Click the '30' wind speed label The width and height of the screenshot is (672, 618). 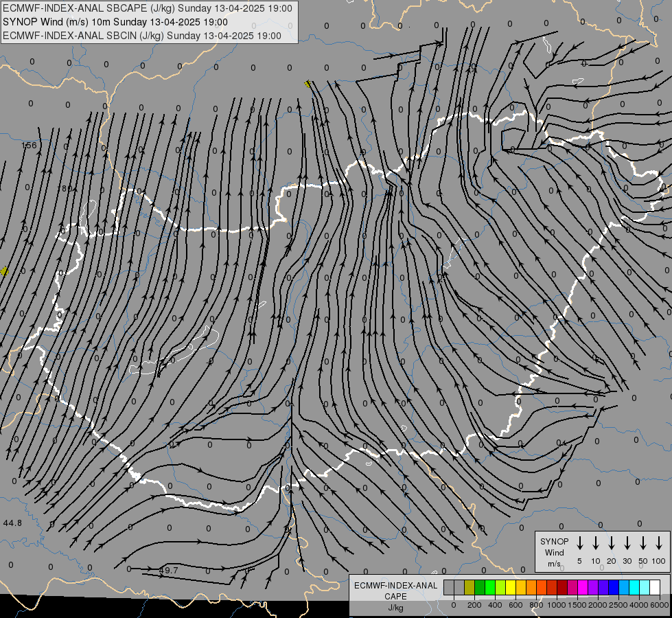tap(627, 562)
